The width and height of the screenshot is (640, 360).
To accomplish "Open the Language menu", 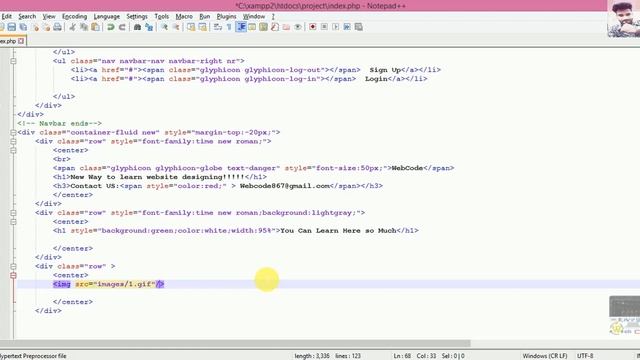I will tap(107, 16).
